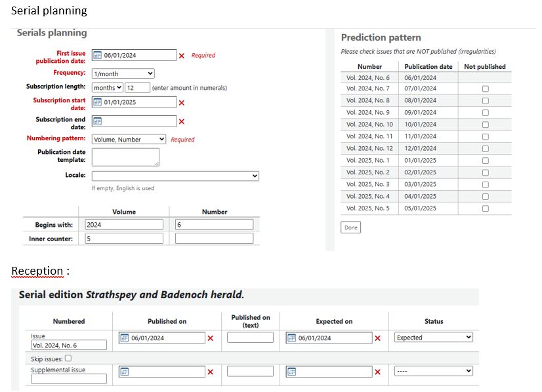
Task: Open calendar for issue's Expected on date
Action: tap(291, 338)
